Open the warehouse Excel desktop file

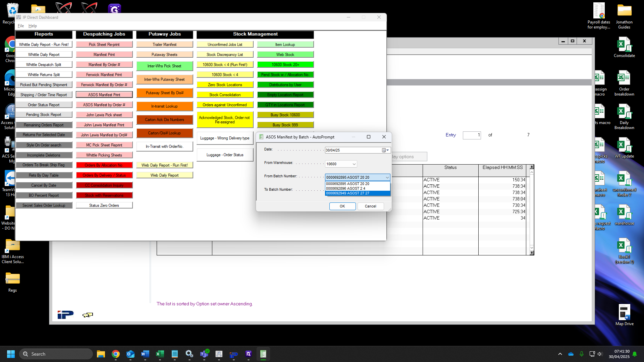624,215
